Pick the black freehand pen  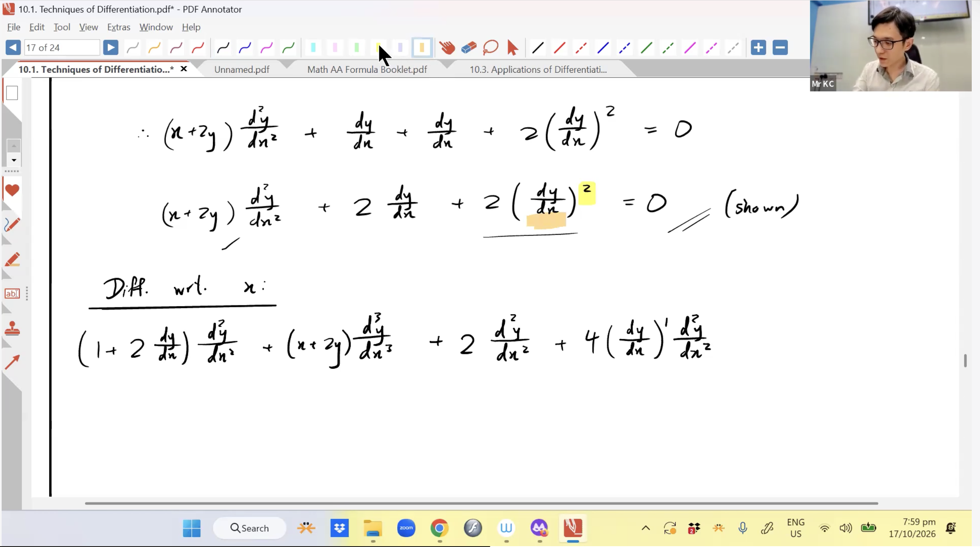(223, 48)
